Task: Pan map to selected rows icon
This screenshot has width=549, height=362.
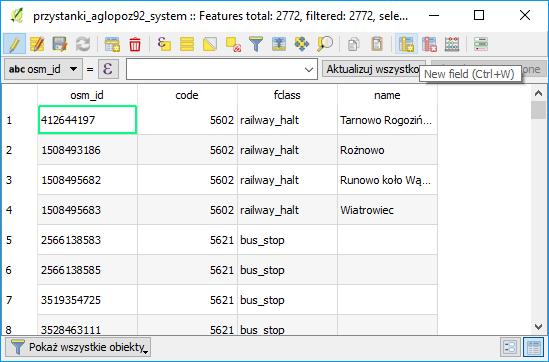Action: tap(302, 44)
